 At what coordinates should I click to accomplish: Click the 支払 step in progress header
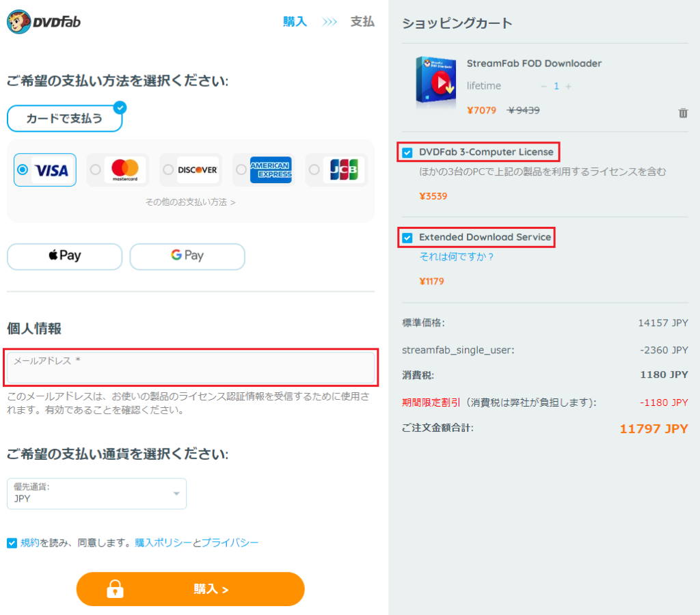362,21
